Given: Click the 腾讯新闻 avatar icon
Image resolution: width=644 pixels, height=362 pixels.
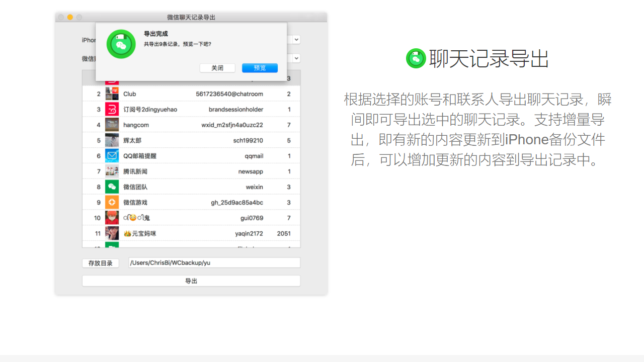Looking at the screenshot, I should point(111,171).
